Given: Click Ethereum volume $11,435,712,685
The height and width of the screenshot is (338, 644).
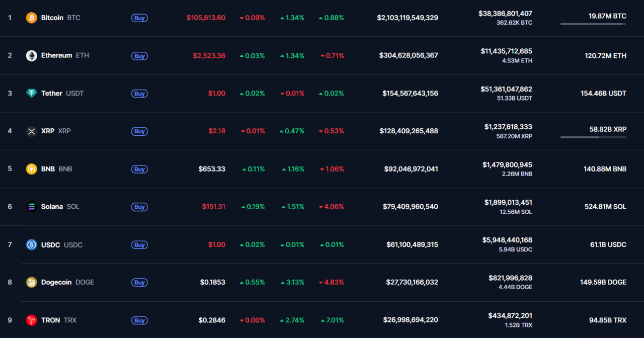Looking at the screenshot, I should pyautogui.click(x=506, y=51).
